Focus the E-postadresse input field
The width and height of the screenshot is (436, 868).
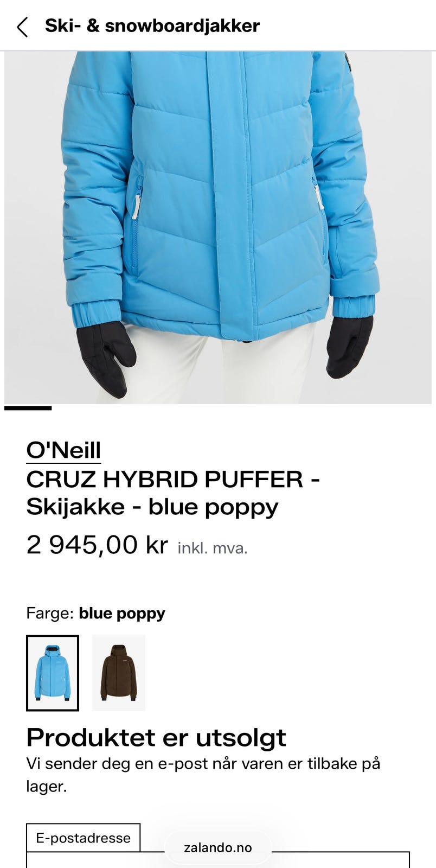[x=218, y=860]
